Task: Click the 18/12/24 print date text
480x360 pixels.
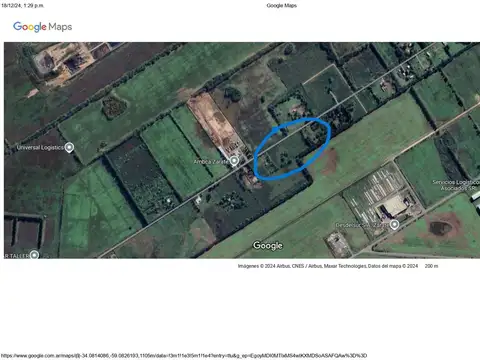Action: click(x=22, y=5)
